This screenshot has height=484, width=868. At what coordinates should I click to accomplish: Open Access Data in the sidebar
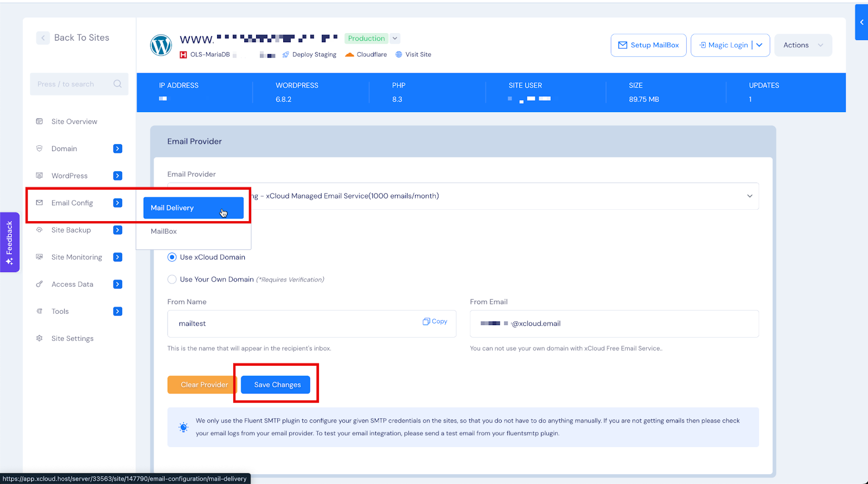coord(73,284)
